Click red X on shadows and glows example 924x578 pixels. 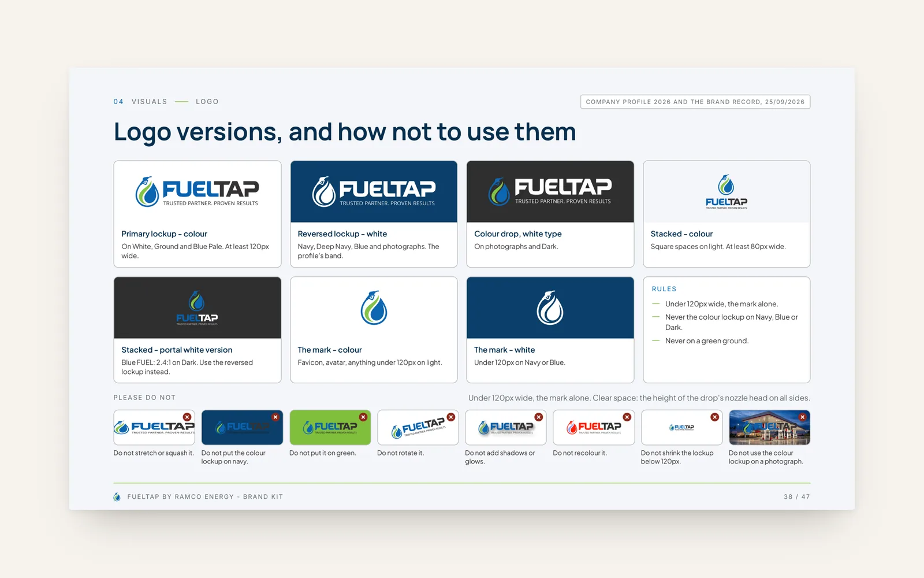pyautogui.click(x=539, y=417)
